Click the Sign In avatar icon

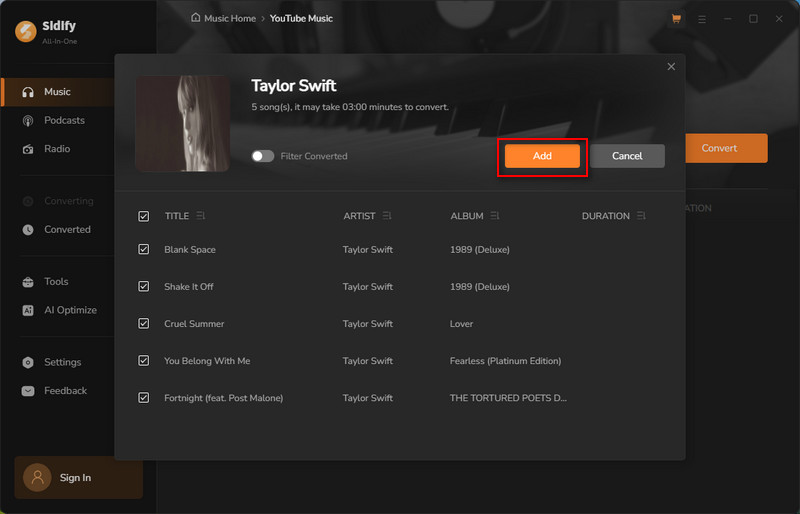[x=37, y=478]
